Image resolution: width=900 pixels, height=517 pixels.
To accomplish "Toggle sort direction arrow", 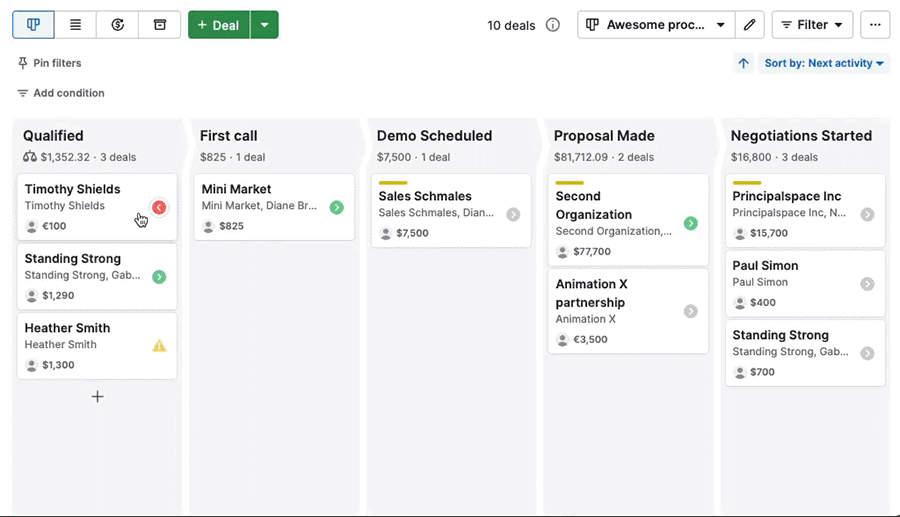I will click(743, 63).
